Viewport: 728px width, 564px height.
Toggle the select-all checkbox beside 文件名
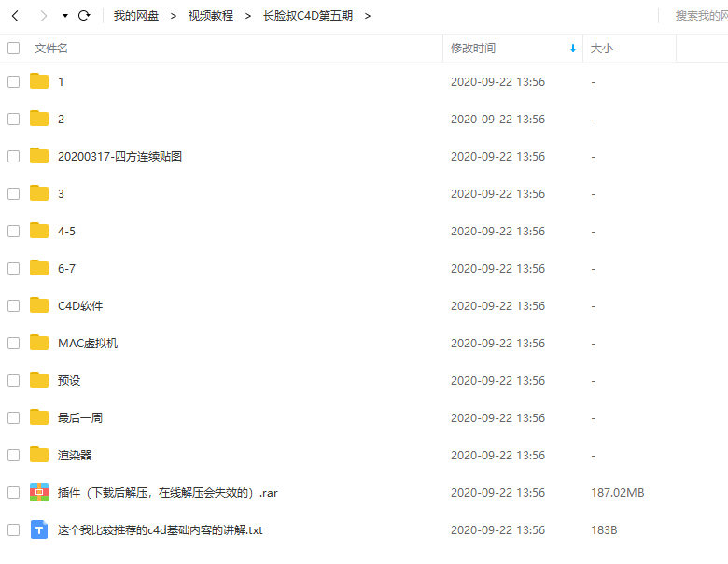[13, 48]
